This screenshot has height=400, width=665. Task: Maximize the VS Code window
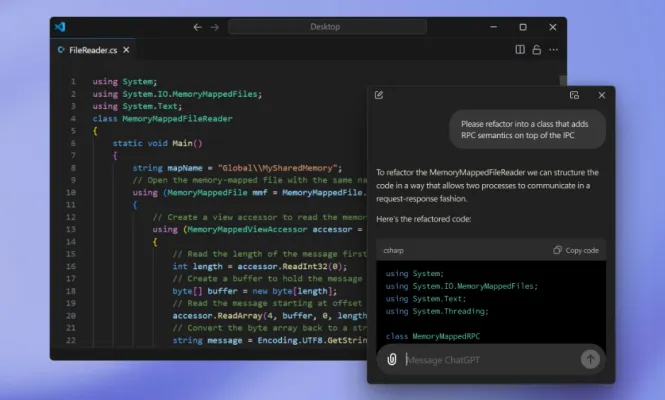(x=522, y=27)
